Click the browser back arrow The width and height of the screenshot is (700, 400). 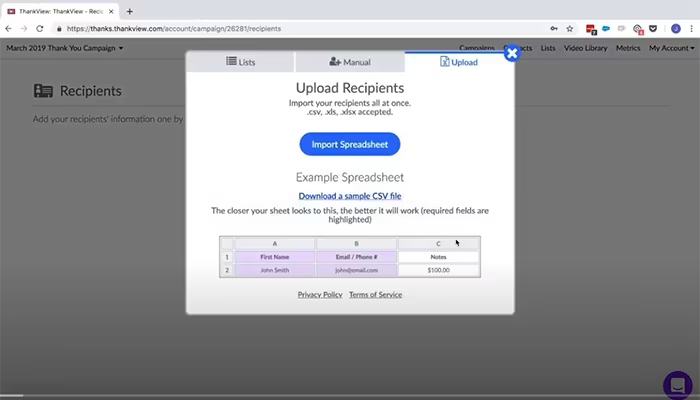8,29
